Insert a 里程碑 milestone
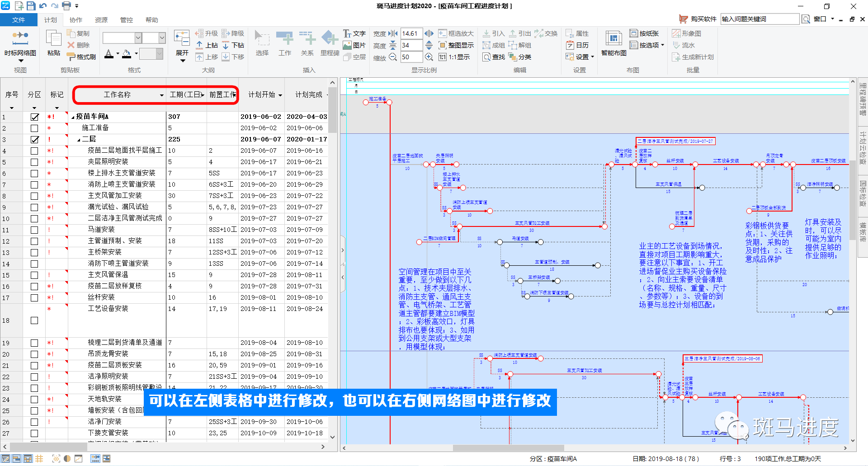The image size is (868, 466). tap(330, 43)
